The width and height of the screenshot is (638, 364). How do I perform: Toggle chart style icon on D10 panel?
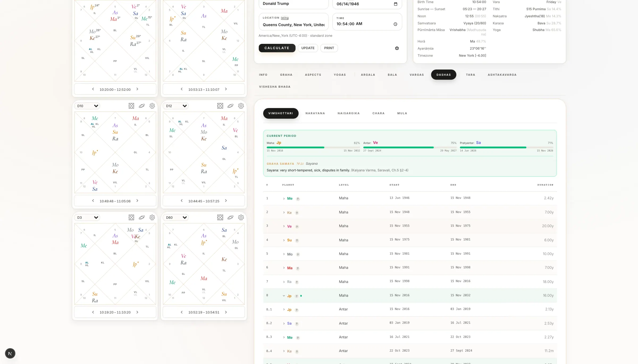point(131,106)
